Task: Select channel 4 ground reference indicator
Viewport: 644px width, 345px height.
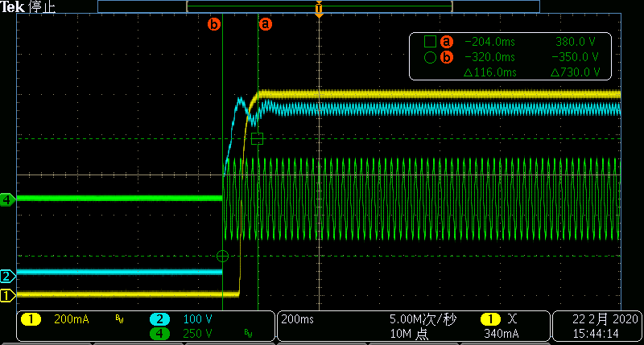Action: pyautogui.click(x=7, y=199)
